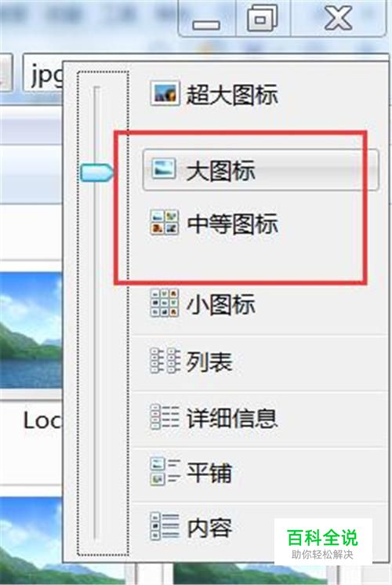Click the List (列表) view icon
The width and height of the screenshot is (392, 585).
(x=165, y=361)
